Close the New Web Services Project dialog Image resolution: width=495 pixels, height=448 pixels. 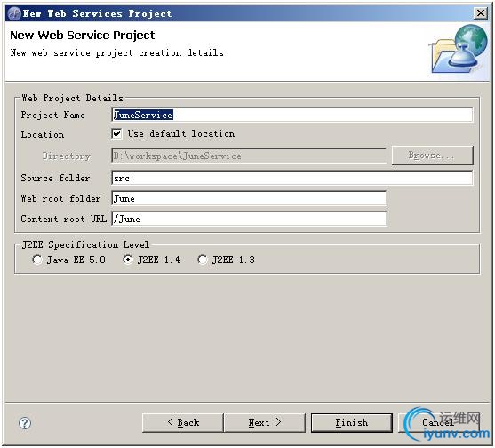point(480,13)
